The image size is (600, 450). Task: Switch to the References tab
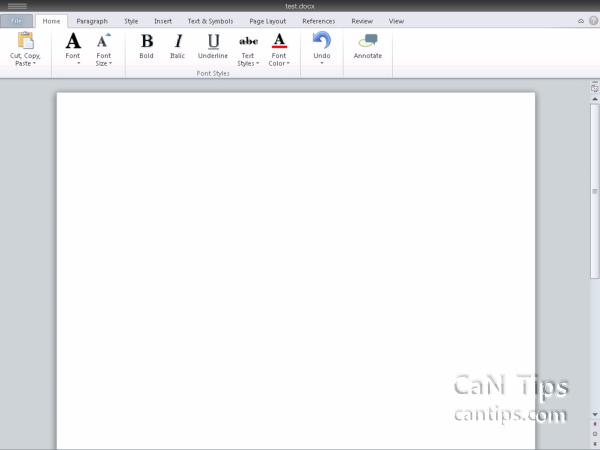click(x=318, y=21)
